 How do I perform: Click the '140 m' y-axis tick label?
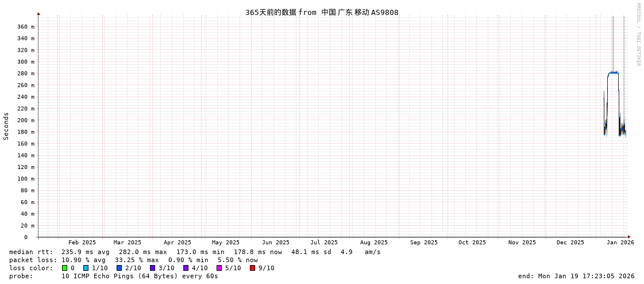[x=26, y=155]
